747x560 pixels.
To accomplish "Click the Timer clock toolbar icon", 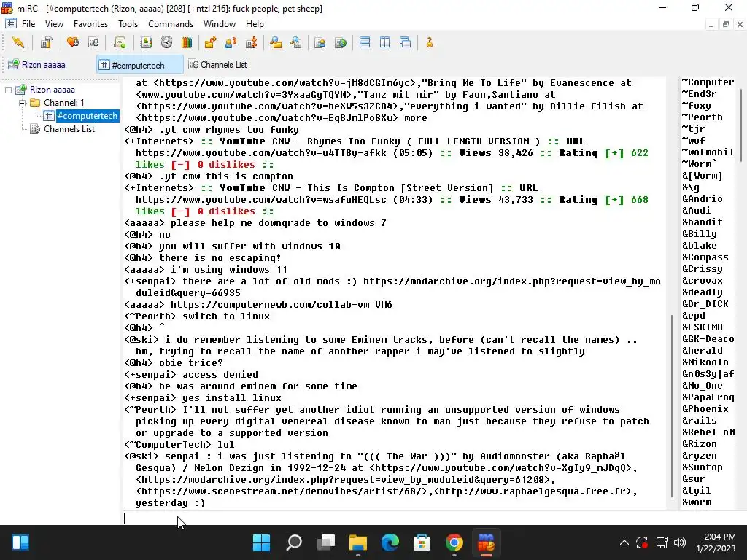I will coord(166,43).
